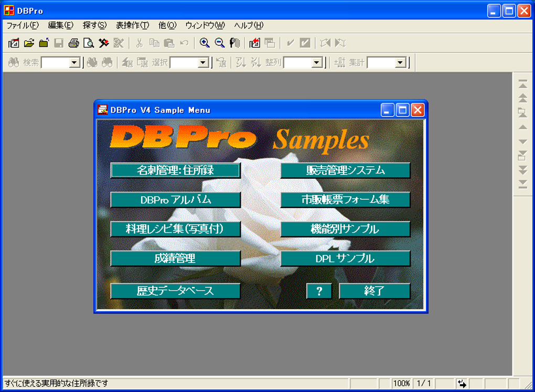Click the descending sort icon
The image size is (535, 392).
(256, 62)
